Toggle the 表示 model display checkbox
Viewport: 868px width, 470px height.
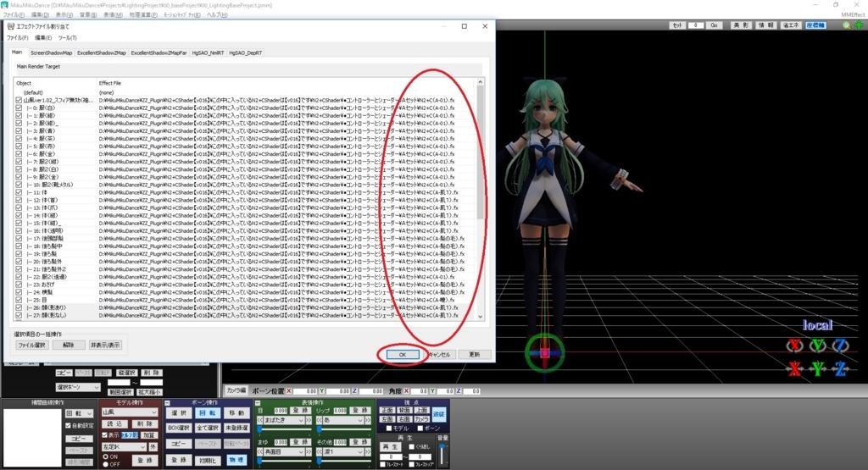coord(104,435)
